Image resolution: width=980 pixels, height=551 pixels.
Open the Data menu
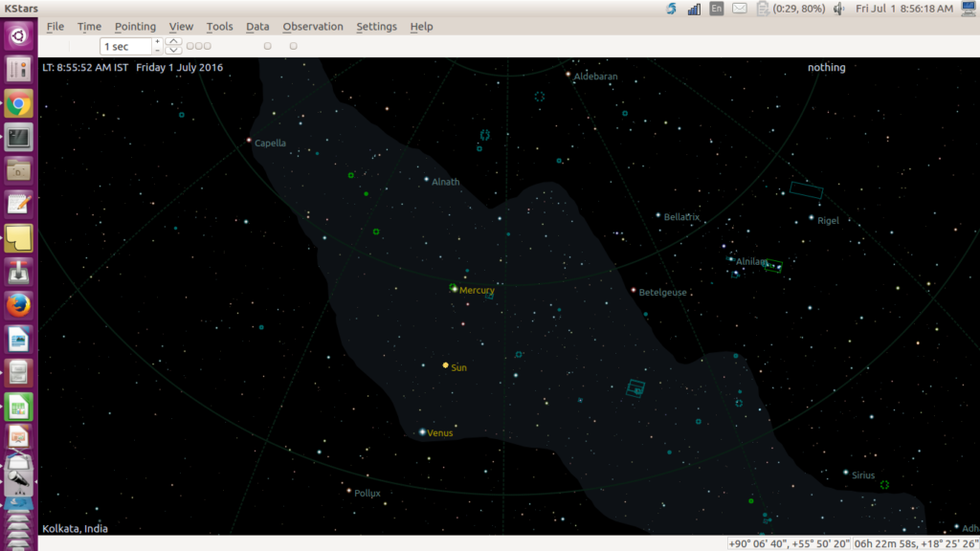click(257, 26)
